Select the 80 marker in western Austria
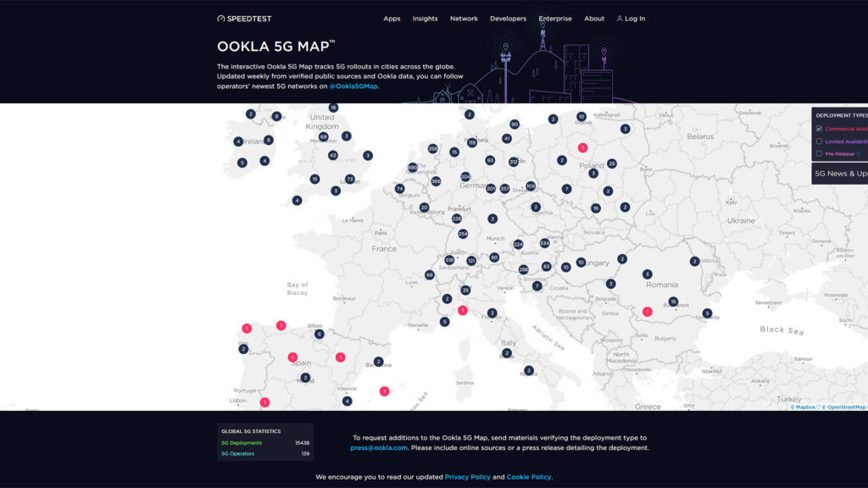Viewport: 868px width, 488px height. click(x=494, y=258)
